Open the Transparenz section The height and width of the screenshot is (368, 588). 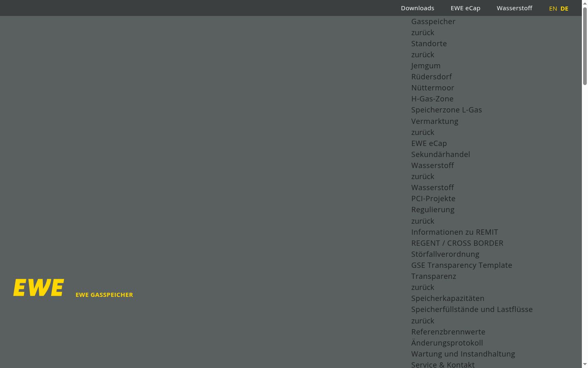pos(434,276)
